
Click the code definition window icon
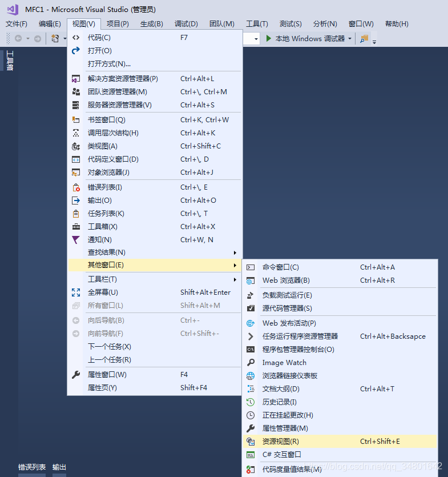pos(76,159)
